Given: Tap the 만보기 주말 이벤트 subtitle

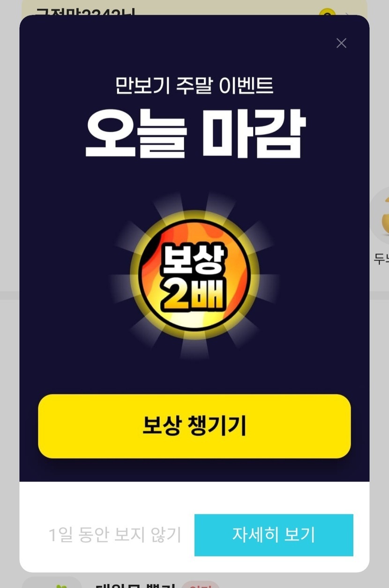Looking at the screenshot, I should point(194,85).
